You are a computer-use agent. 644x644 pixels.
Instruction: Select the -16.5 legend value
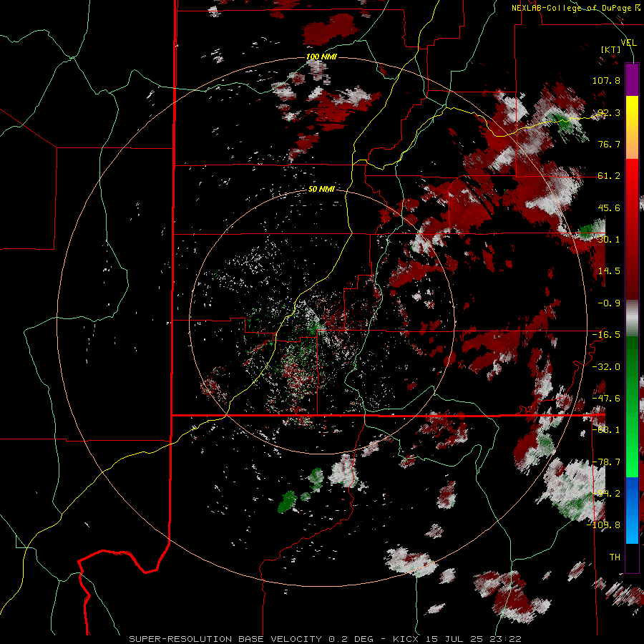click(606, 335)
